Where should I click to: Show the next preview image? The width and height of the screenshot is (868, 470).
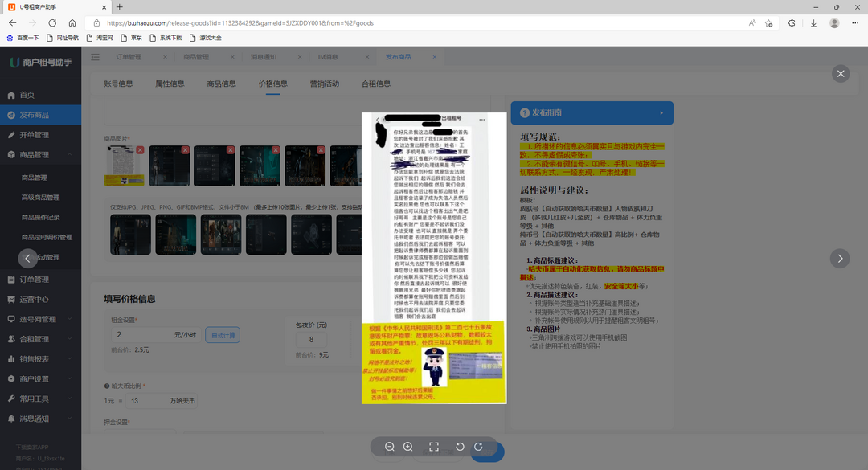coord(840,258)
